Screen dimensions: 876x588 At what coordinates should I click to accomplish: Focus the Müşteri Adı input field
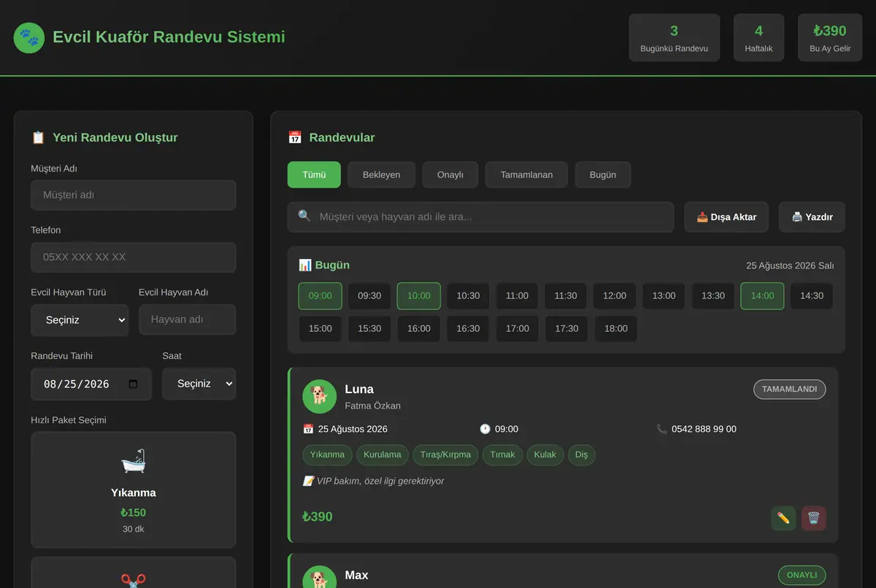[x=133, y=196]
